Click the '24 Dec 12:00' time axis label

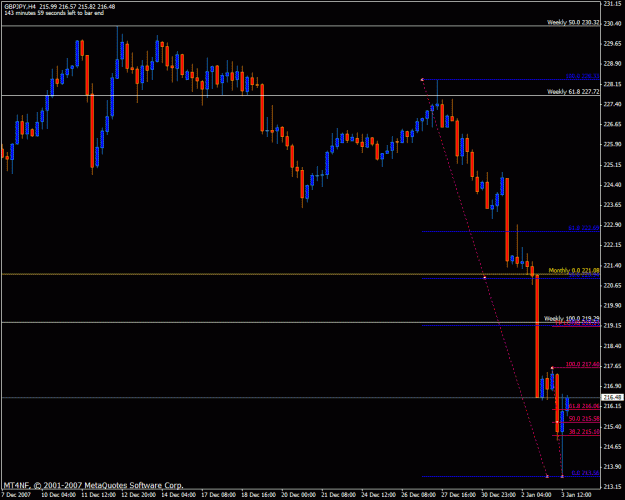tap(378, 495)
